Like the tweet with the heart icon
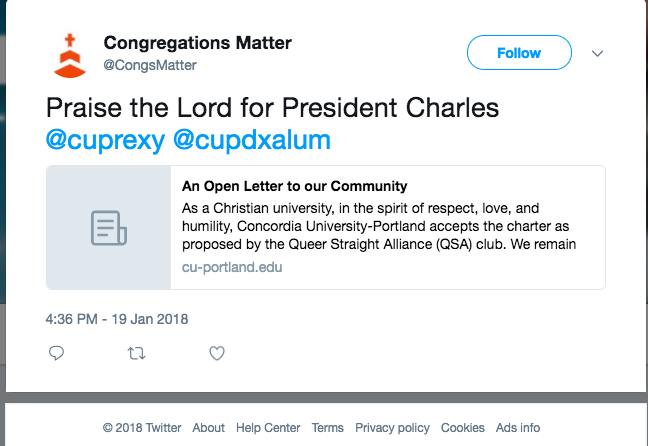The width and height of the screenshot is (648, 446). coord(217,353)
